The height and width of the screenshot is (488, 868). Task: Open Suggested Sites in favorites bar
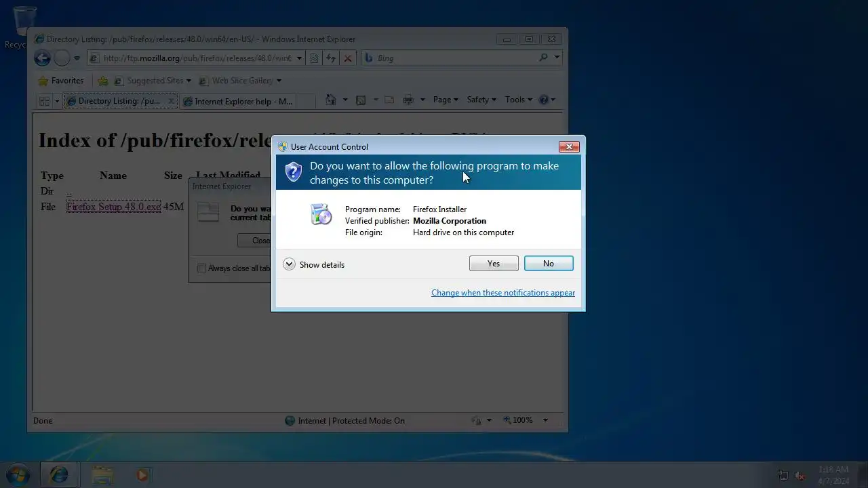pyautogui.click(x=152, y=81)
